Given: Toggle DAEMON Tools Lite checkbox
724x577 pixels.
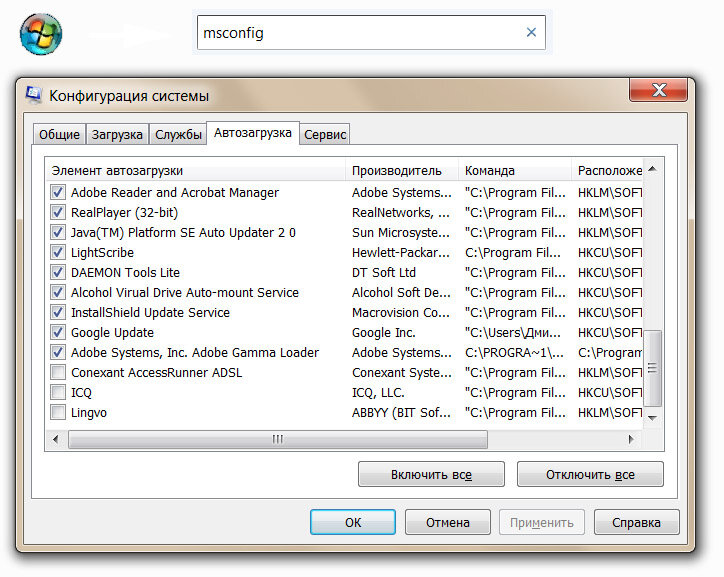Looking at the screenshot, I should click(58, 272).
